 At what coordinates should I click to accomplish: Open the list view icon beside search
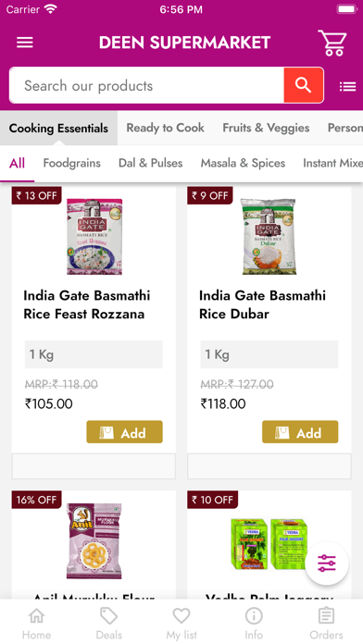pyautogui.click(x=347, y=86)
